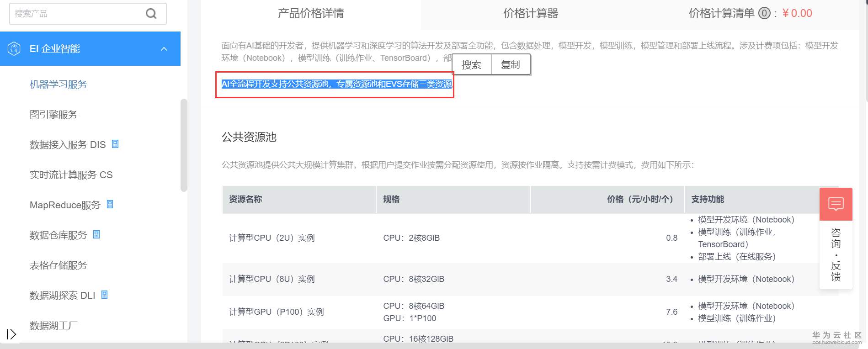Click the 公共资源池提供公共大规模计算集群 description line
Image resolution: width=868 pixels, height=349 pixels.
(x=458, y=165)
